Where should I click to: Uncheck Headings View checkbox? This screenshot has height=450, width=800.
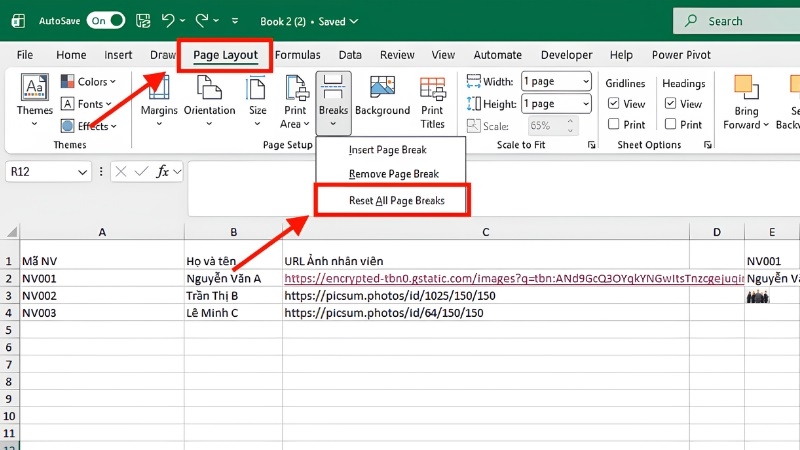click(x=670, y=104)
